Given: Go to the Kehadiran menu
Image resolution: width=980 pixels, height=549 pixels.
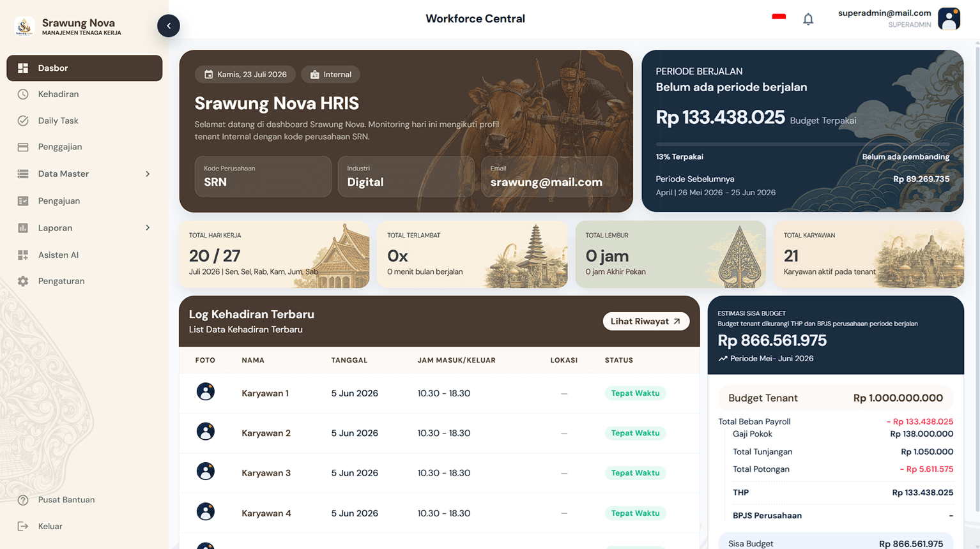Looking at the screenshot, I should tap(84, 94).
